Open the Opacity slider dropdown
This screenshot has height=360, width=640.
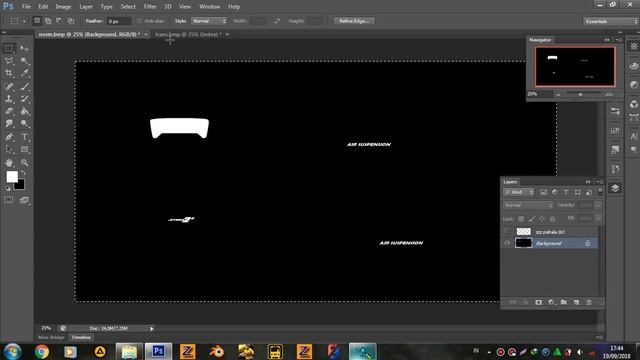pos(598,205)
